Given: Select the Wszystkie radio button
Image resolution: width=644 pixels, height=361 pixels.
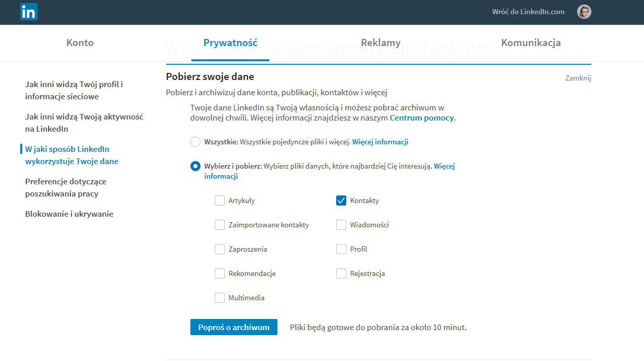Looking at the screenshot, I should pos(195,142).
